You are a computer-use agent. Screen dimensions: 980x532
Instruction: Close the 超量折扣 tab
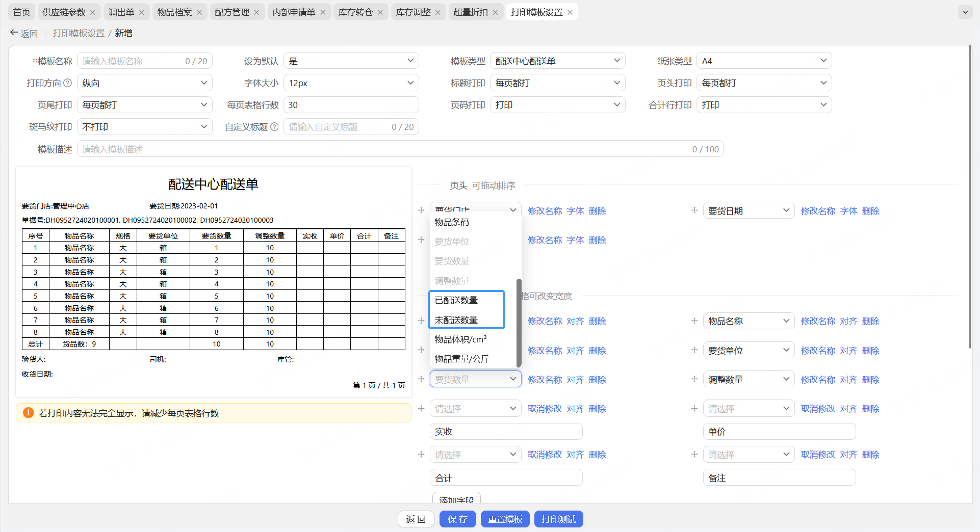[x=495, y=12]
